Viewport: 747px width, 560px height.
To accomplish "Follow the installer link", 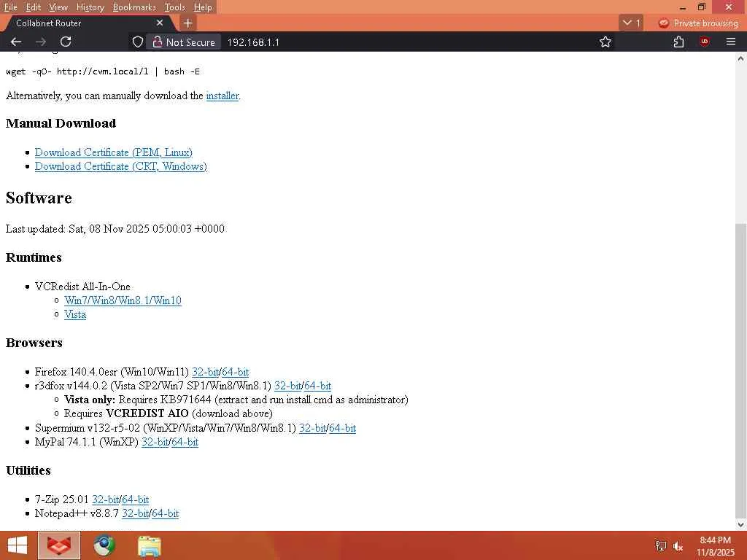I will tap(222, 96).
